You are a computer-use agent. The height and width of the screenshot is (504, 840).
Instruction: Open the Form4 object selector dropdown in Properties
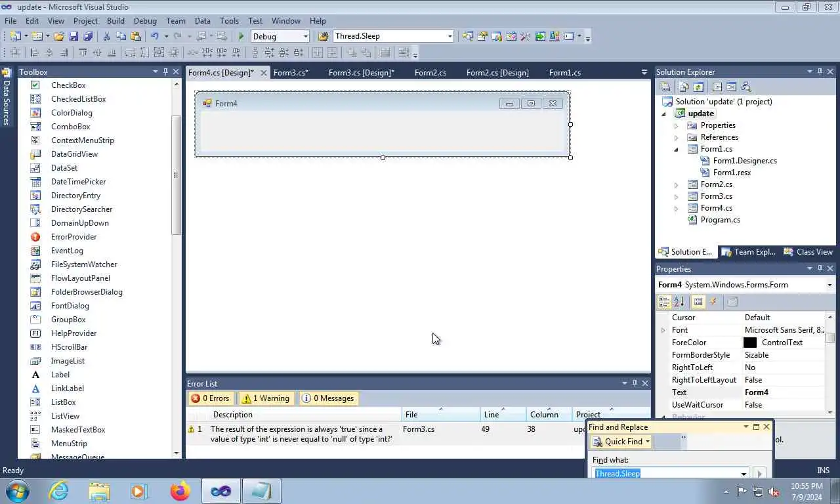[x=829, y=285]
